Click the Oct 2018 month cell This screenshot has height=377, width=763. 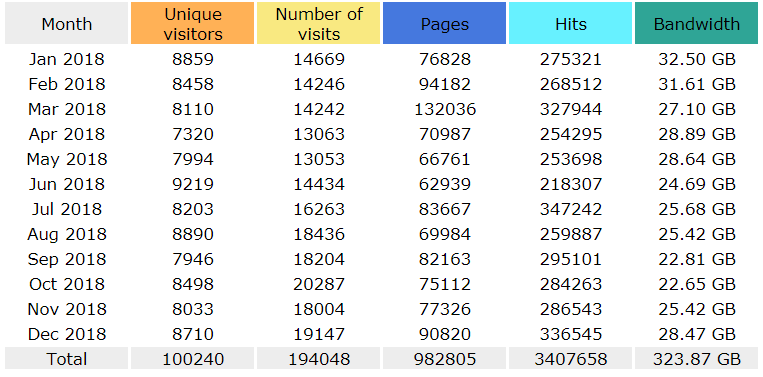[67, 284]
